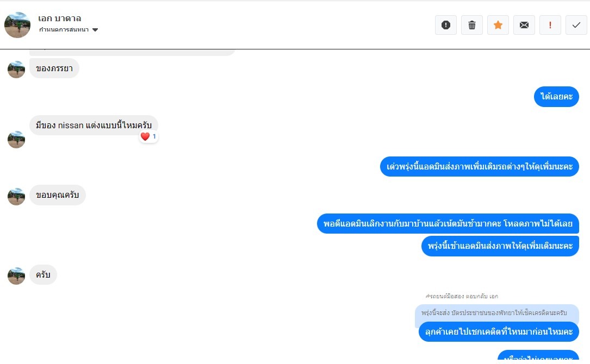This screenshot has width=590, height=364.
Task: Select the 'ของภรรยา' message bubble
Action: coord(54,68)
